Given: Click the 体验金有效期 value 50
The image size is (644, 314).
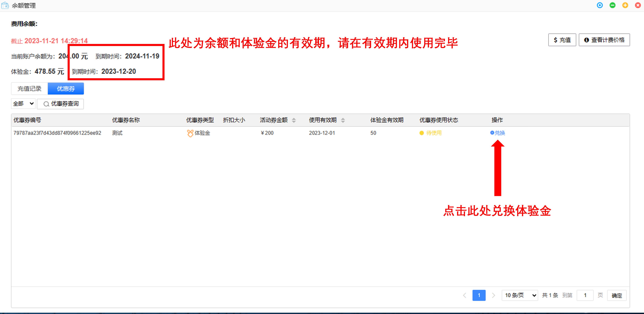Looking at the screenshot, I should [x=373, y=133].
